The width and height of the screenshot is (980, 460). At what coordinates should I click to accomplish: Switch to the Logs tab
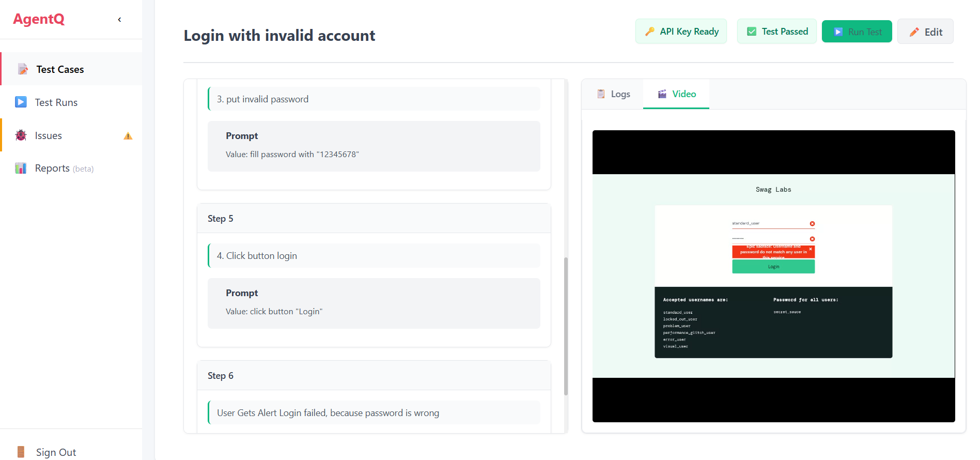(613, 94)
